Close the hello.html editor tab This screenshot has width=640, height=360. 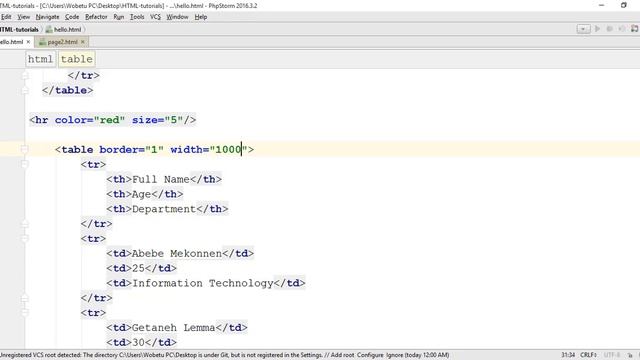point(28,42)
